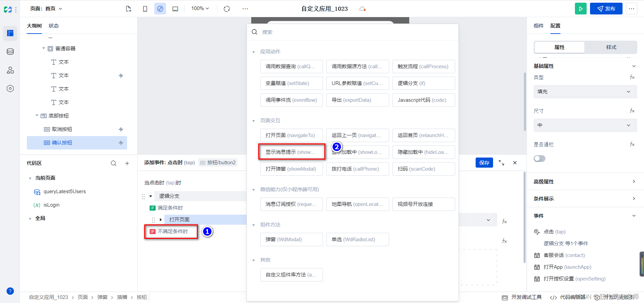This screenshot has height=303, width=644.
Task: Open the toolbar more options ellipsis
Action: coord(245,9)
